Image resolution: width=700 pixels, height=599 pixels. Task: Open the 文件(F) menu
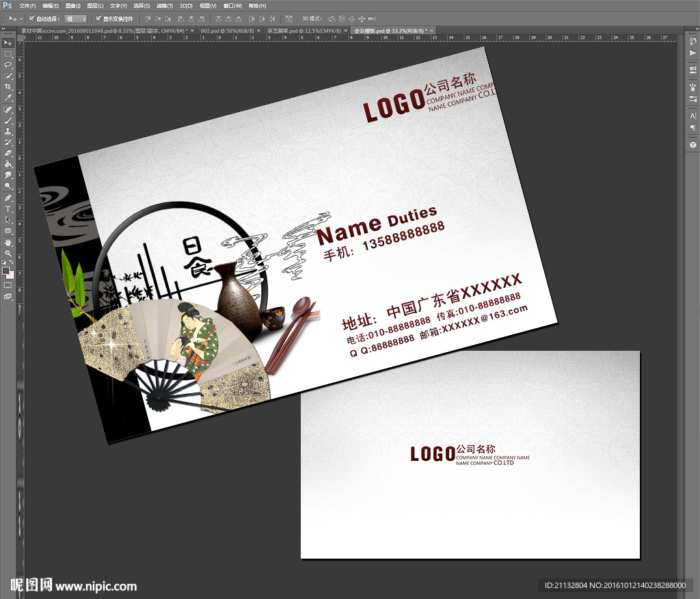[27, 5]
